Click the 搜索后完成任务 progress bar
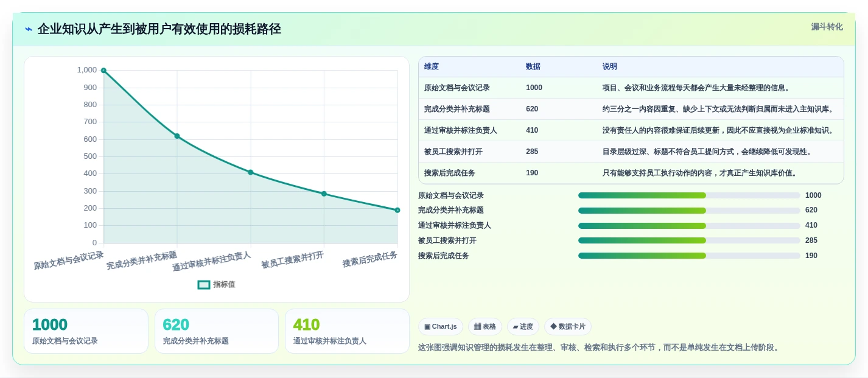The image size is (868, 378). pyautogui.click(x=689, y=256)
